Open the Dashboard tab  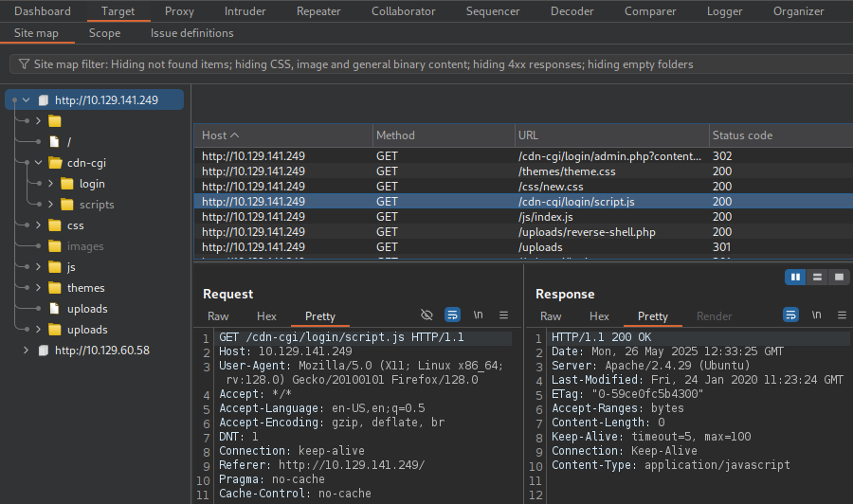coord(43,10)
